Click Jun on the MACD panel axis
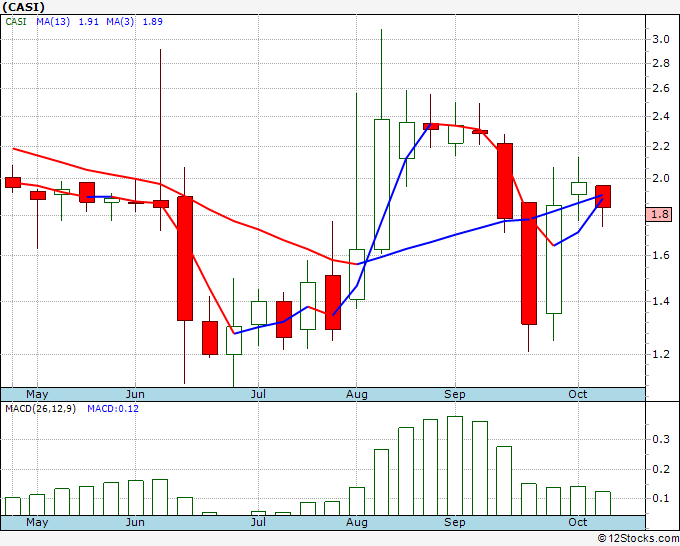680x546 pixels. pyautogui.click(x=135, y=523)
